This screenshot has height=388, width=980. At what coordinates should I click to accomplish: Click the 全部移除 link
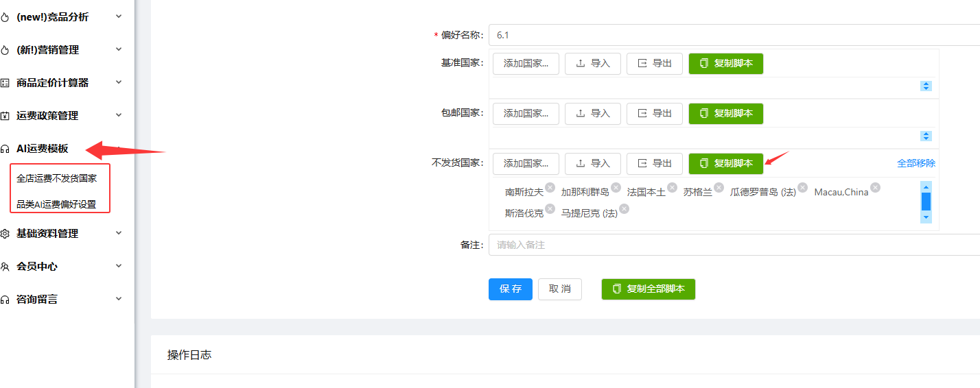916,163
